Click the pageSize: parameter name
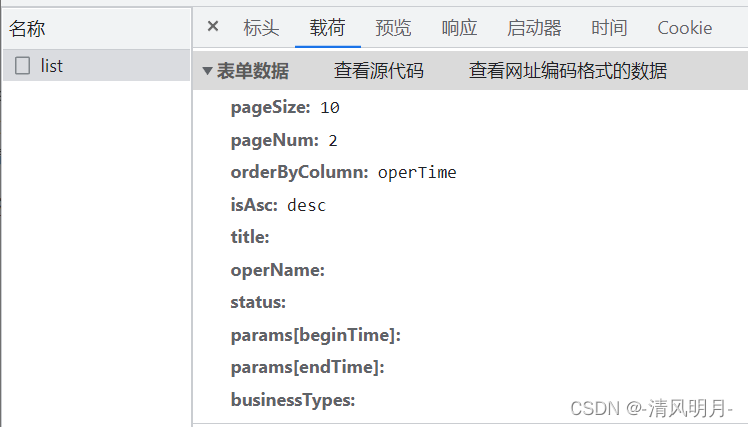748x427 pixels. (270, 108)
